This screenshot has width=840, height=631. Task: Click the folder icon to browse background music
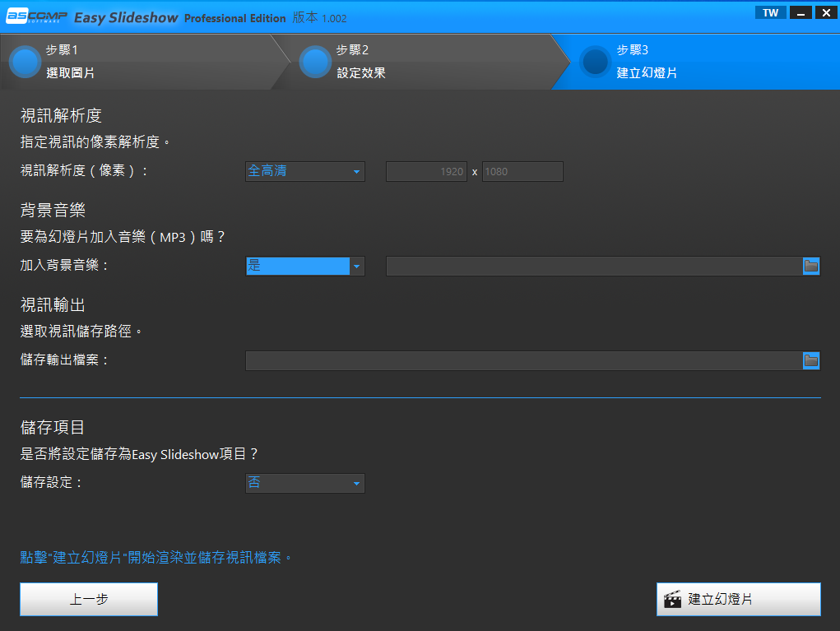click(811, 267)
